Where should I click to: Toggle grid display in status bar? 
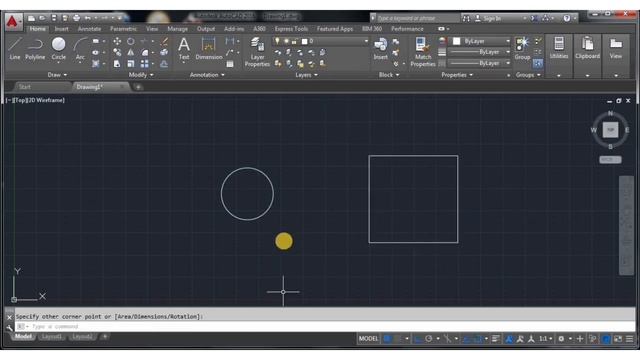click(387, 339)
